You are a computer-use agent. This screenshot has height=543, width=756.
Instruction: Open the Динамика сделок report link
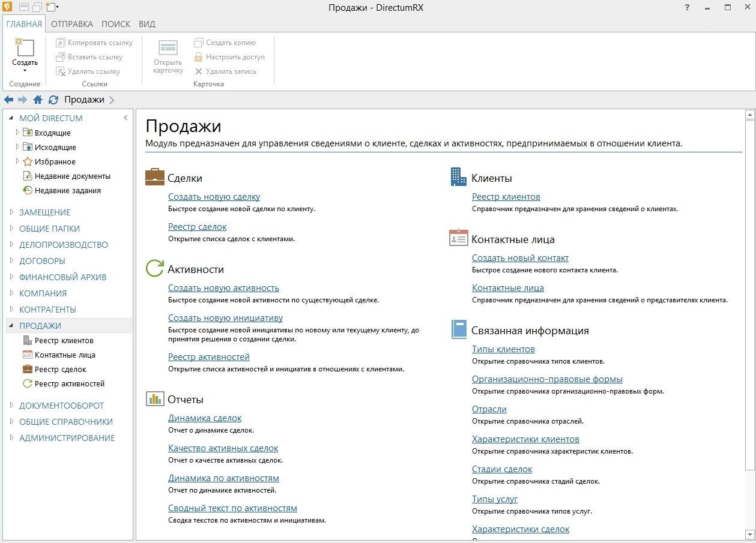205,418
